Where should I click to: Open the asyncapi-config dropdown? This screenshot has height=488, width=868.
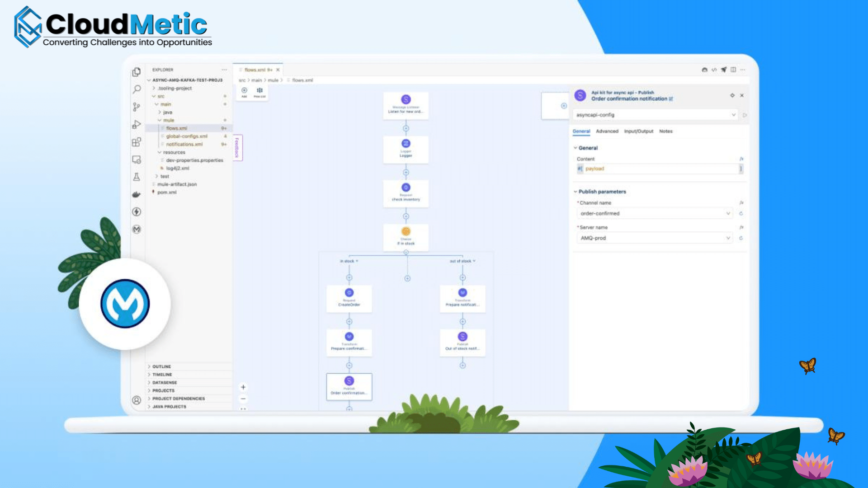pos(655,115)
